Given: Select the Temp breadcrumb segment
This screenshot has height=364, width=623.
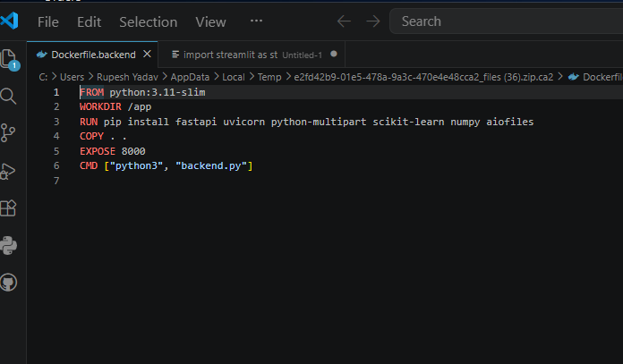Looking at the screenshot, I should pos(269,77).
